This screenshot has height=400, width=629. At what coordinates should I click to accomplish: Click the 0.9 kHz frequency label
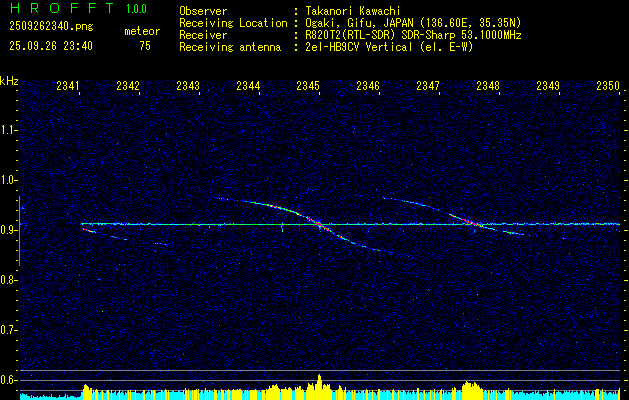tap(8, 230)
